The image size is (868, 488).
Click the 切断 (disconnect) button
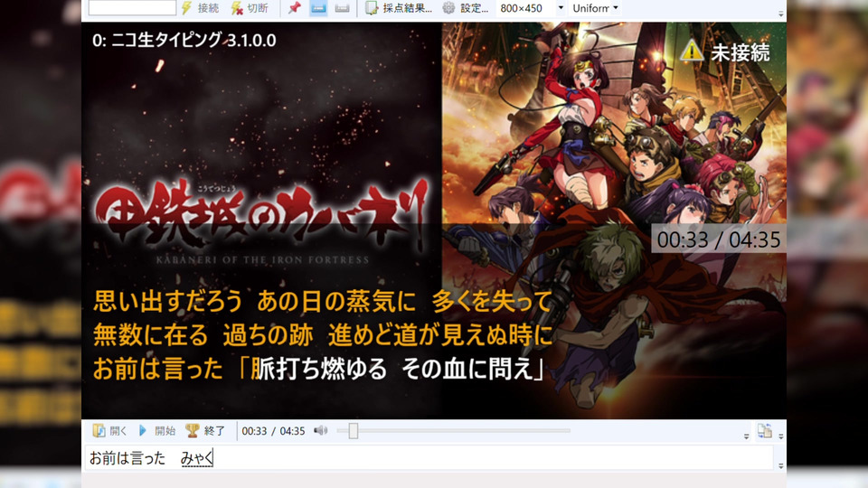(250, 8)
